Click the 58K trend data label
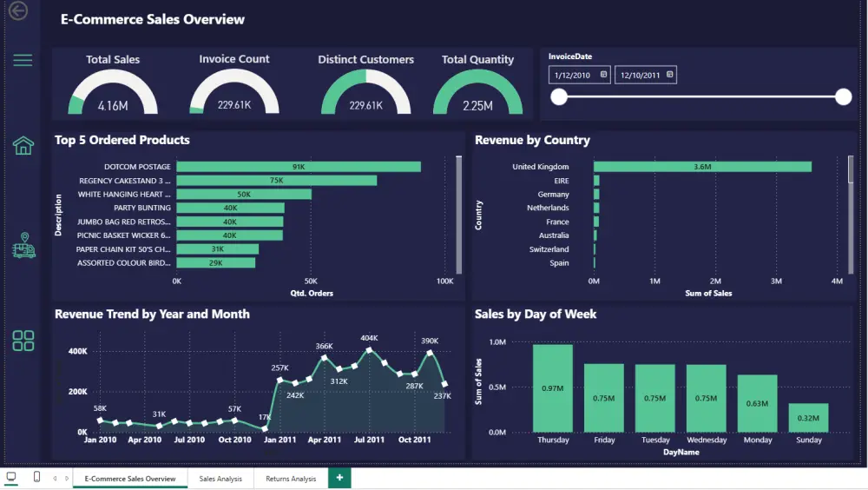Viewport: 868px width, 490px height. [100, 408]
